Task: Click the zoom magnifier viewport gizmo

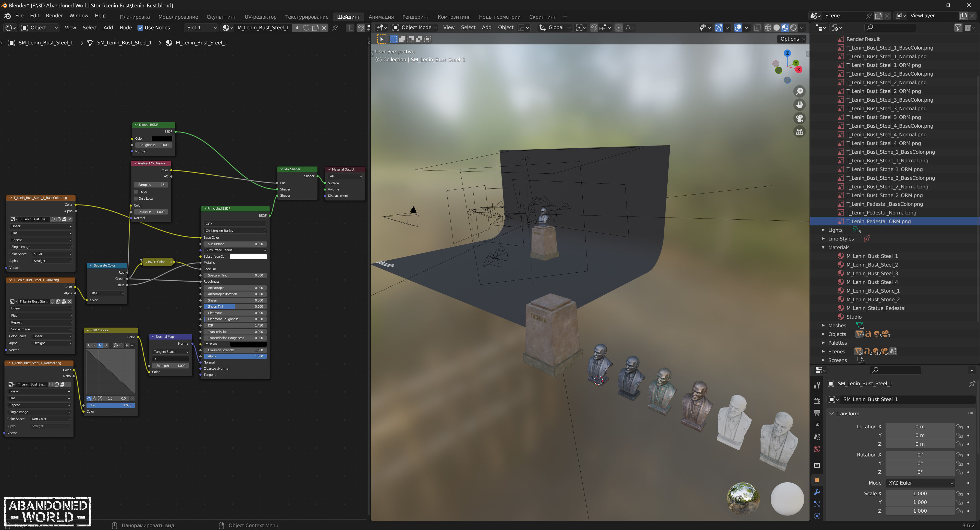Action: pyautogui.click(x=799, y=91)
